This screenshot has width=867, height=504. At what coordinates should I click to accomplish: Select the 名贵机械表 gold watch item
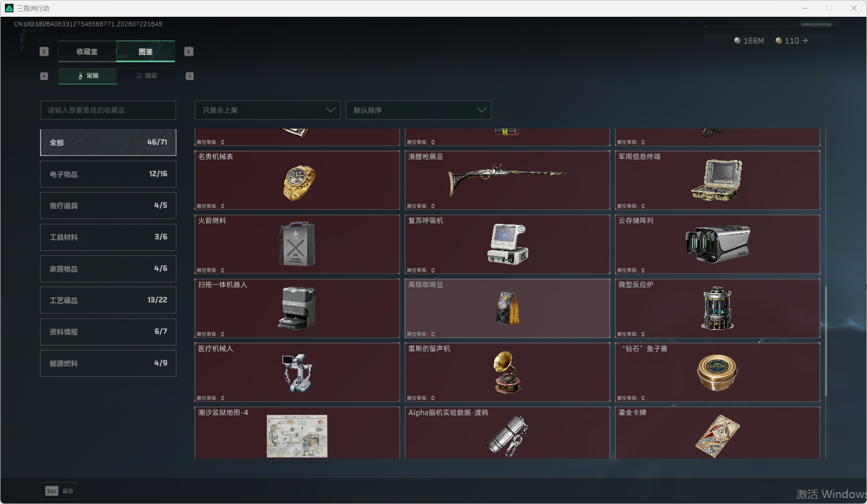click(x=297, y=180)
